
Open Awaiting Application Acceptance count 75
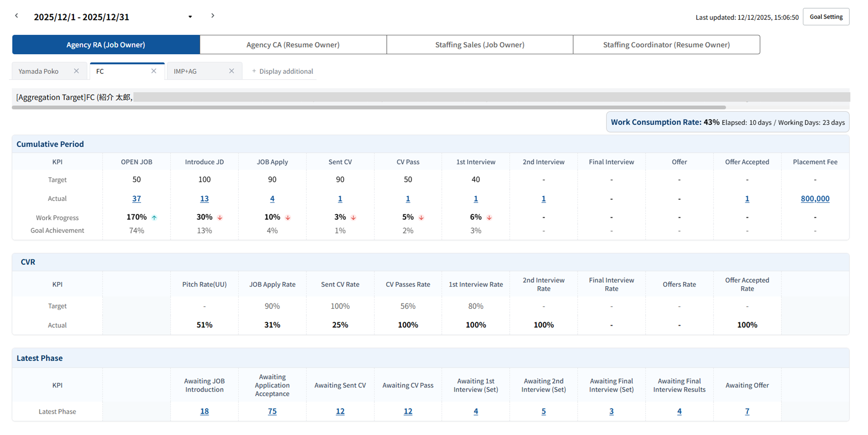point(272,411)
